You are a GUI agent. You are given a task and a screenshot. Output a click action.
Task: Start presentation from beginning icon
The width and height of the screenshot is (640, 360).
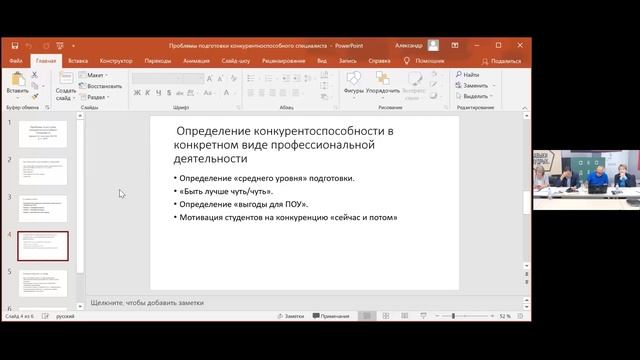point(60,45)
